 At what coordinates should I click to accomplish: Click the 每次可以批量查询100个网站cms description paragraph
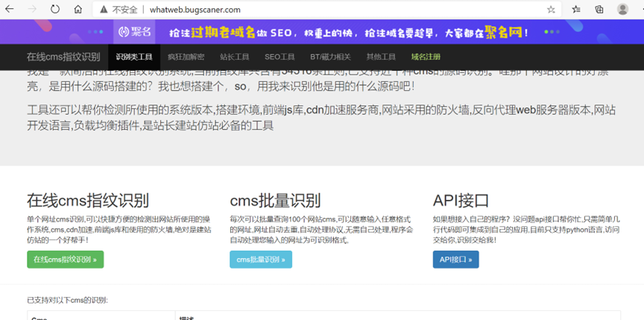pyautogui.click(x=321, y=229)
